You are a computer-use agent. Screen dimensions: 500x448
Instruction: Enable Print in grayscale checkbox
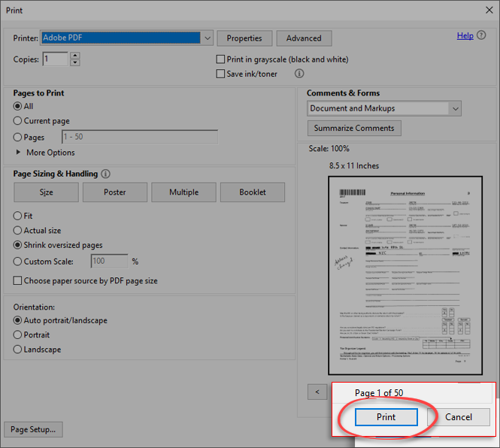(x=220, y=59)
